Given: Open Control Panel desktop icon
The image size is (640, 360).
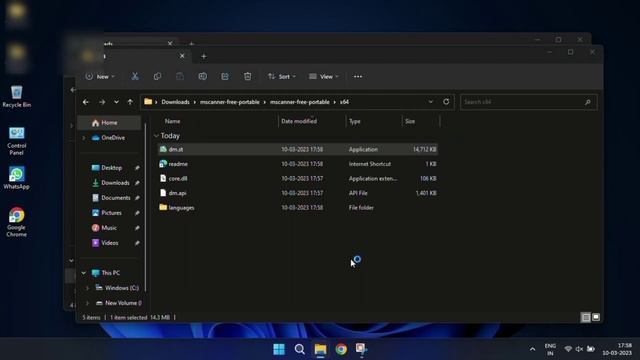Looking at the screenshot, I should coord(16,141).
